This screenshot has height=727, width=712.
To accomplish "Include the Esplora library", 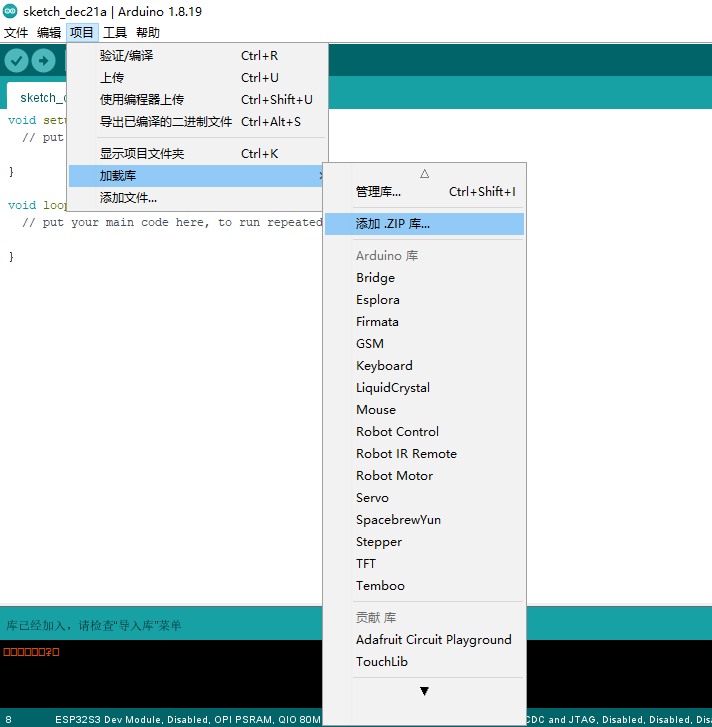I will click(424, 300).
